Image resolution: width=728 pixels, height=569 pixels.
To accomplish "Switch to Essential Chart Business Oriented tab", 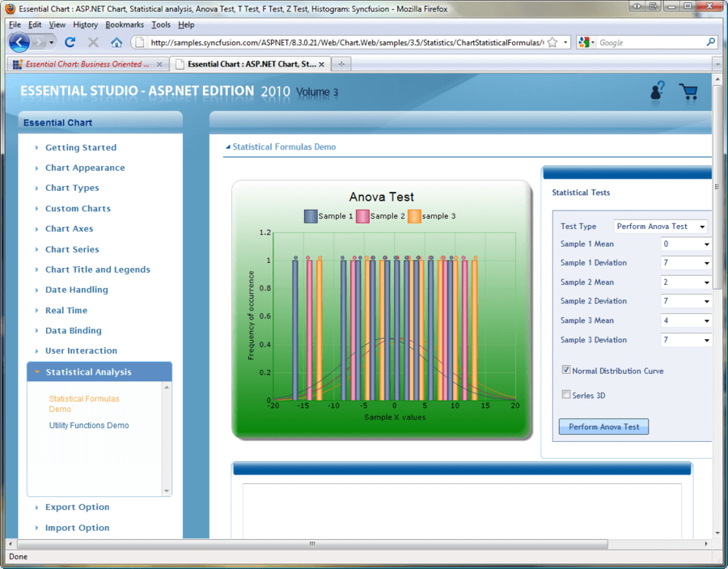I will pos(87,64).
